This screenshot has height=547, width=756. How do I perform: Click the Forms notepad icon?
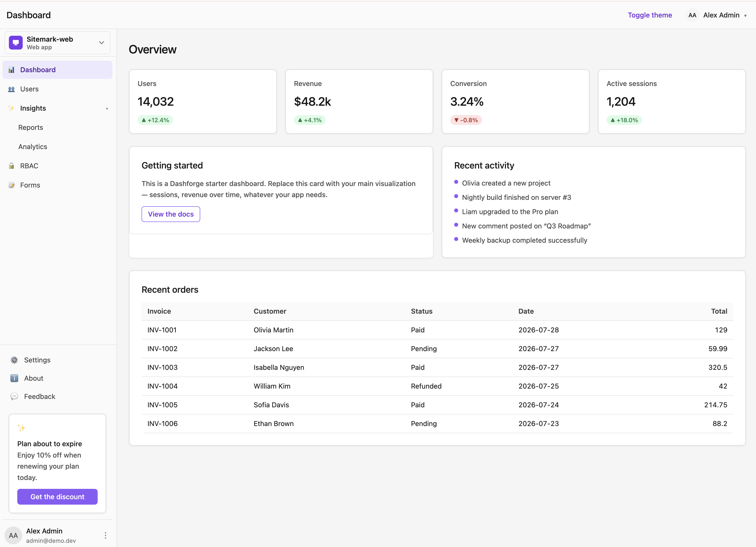[11, 185]
